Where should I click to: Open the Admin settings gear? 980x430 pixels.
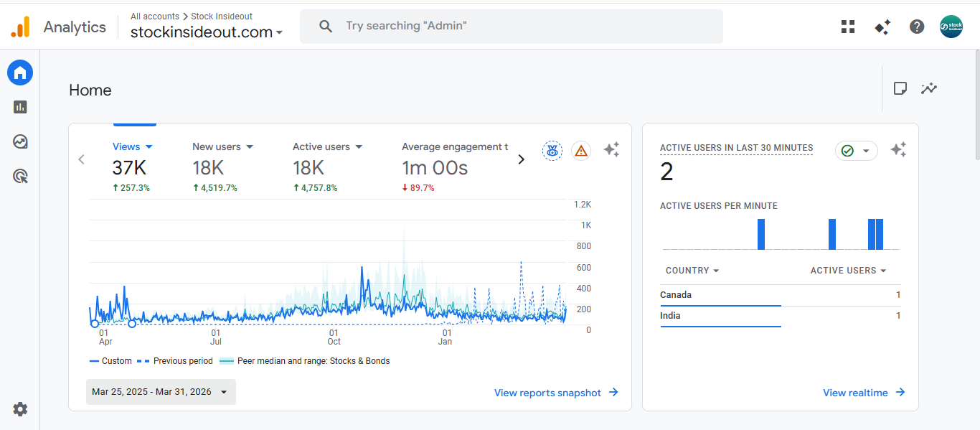pyautogui.click(x=19, y=408)
